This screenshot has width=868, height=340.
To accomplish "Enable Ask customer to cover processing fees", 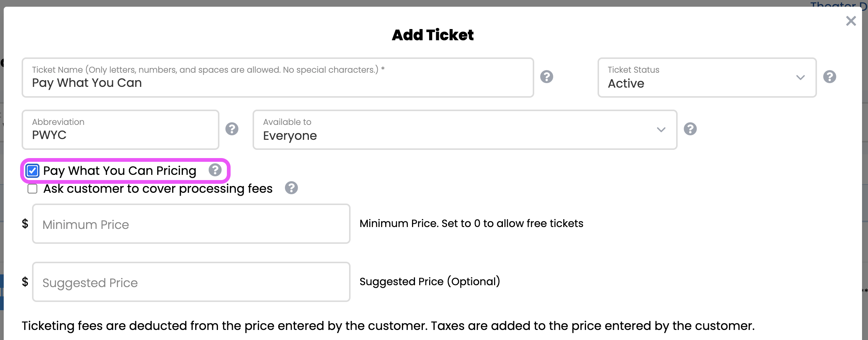I will 33,189.
